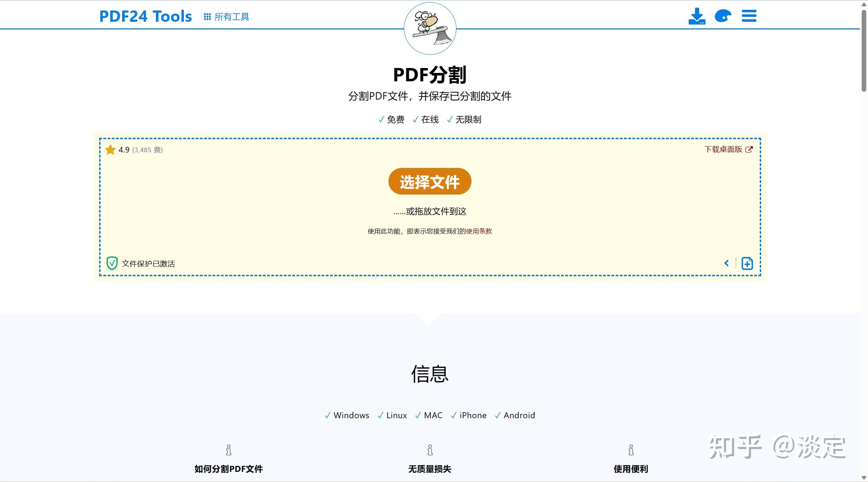
Task: Click info icon above 使用便利
Action: coord(631,450)
